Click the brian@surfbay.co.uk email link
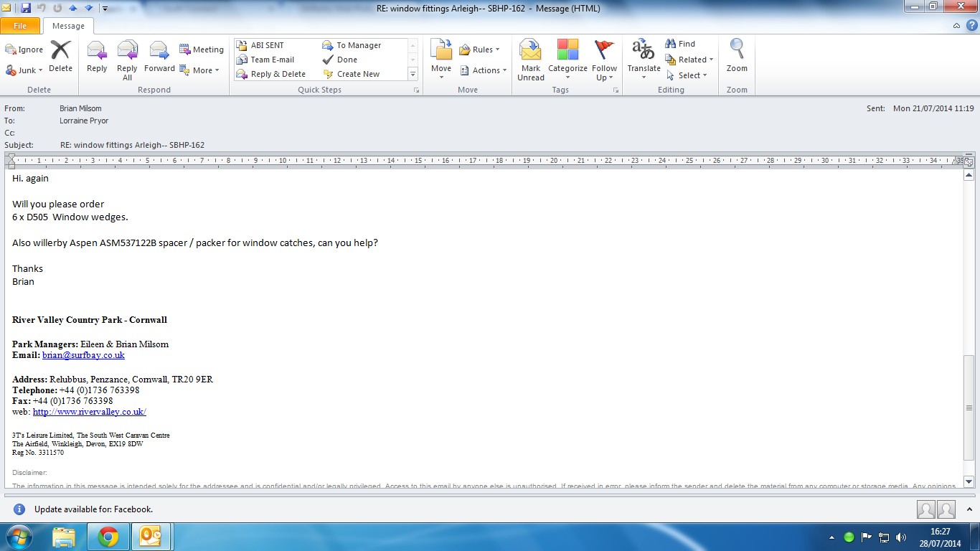Screen dimensions: 980x551 pyautogui.click(x=83, y=355)
